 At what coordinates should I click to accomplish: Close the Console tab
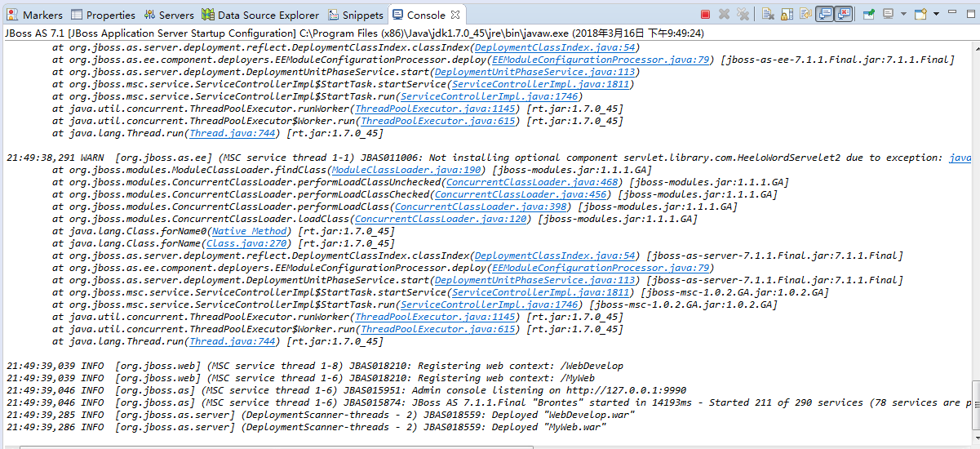point(455,15)
